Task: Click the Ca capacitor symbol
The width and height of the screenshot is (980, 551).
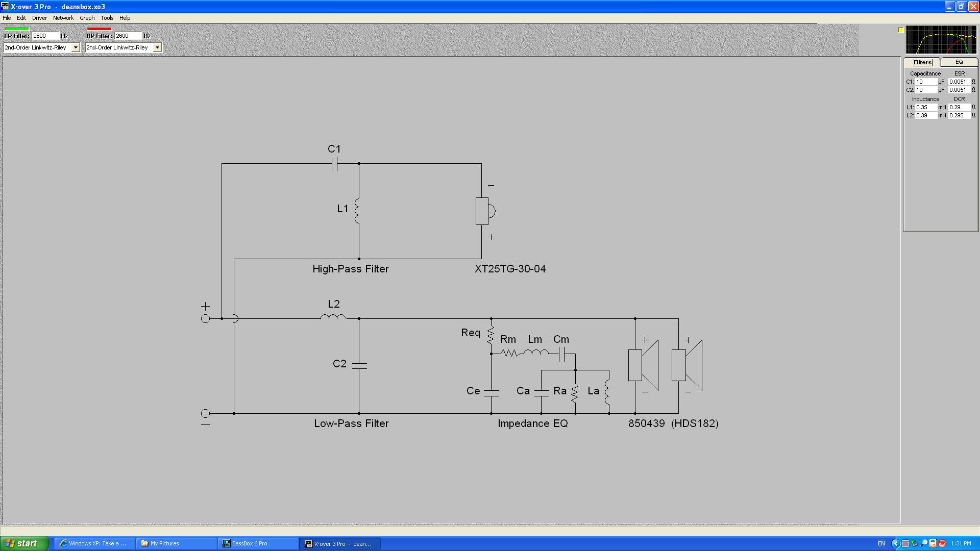Action: click(x=541, y=392)
